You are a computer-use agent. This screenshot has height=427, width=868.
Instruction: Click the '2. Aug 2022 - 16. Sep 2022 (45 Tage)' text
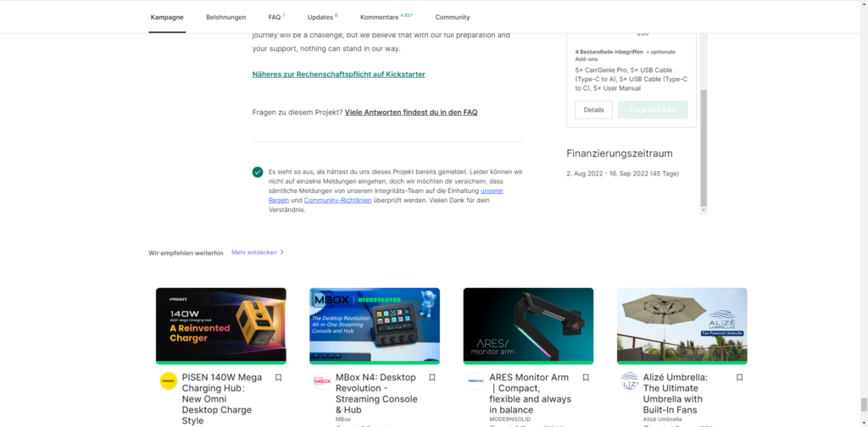click(623, 174)
